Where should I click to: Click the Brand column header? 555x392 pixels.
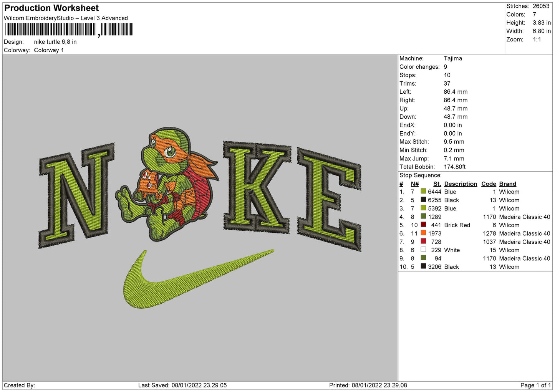pyautogui.click(x=507, y=184)
